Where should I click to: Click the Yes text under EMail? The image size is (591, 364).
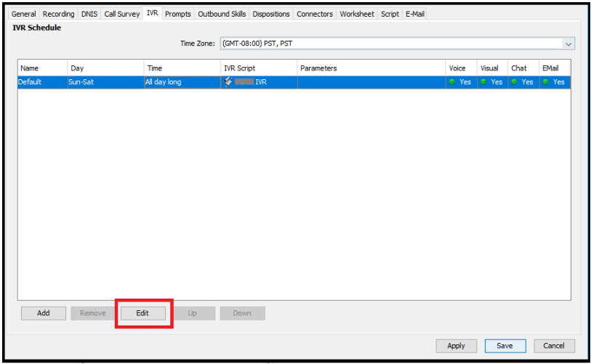pyautogui.click(x=558, y=82)
